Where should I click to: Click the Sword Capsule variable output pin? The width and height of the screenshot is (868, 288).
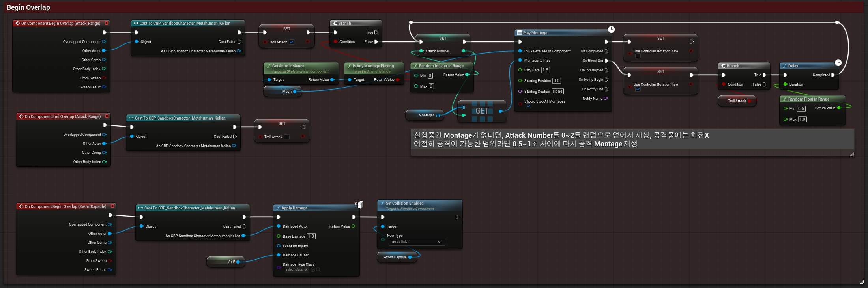[x=410, y=257]
